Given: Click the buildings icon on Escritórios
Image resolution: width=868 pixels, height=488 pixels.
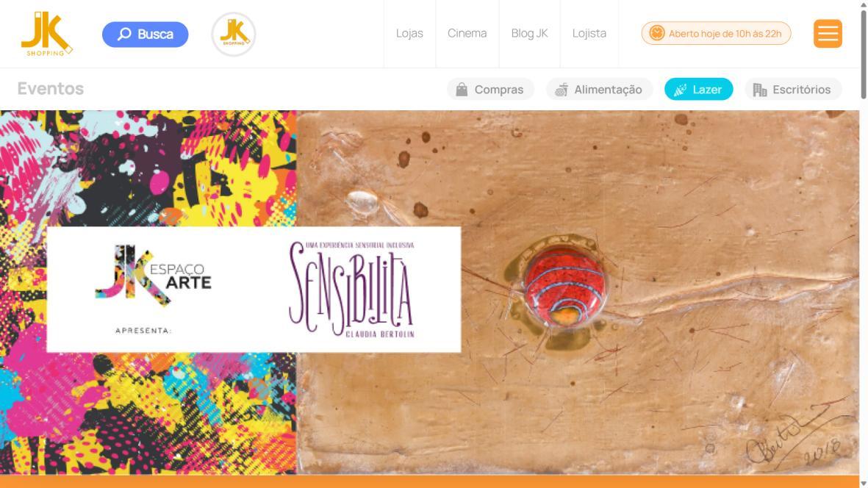Looking at the screenshot, I should [760, 90].
